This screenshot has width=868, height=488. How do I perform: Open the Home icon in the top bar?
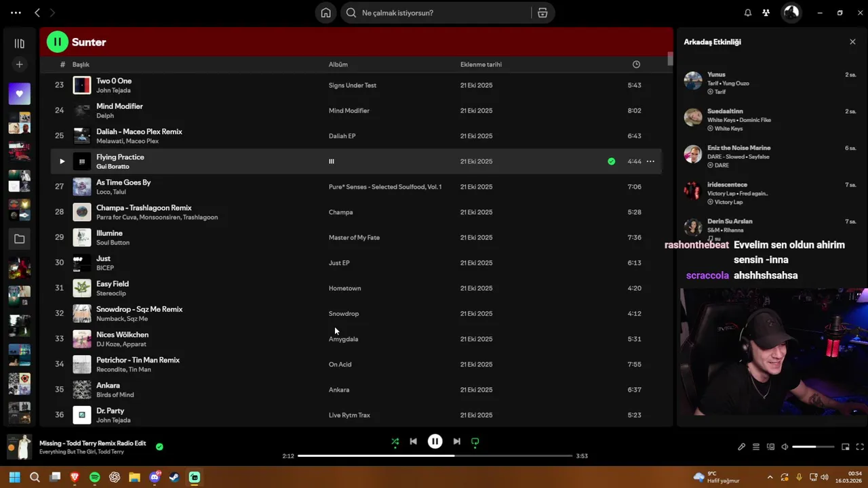pos(326,13)
